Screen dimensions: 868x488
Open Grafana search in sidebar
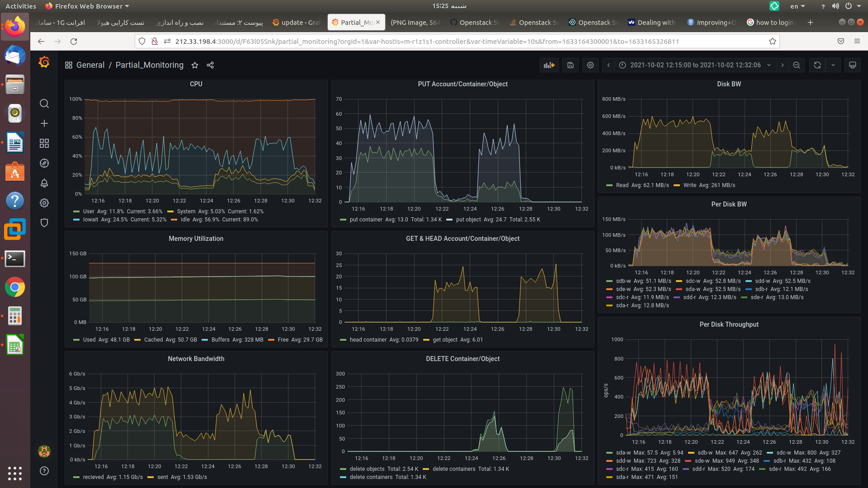click(x=44, y=103)
